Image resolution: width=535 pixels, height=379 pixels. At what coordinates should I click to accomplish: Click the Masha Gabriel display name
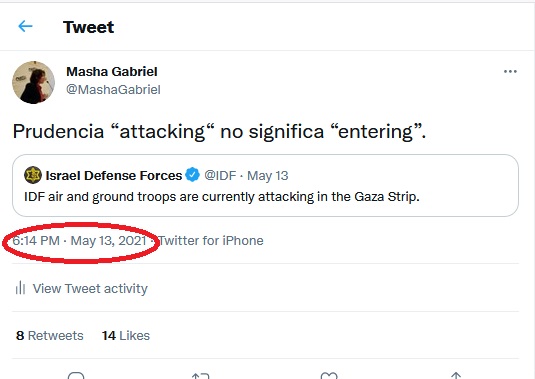(x=112, y=72)
